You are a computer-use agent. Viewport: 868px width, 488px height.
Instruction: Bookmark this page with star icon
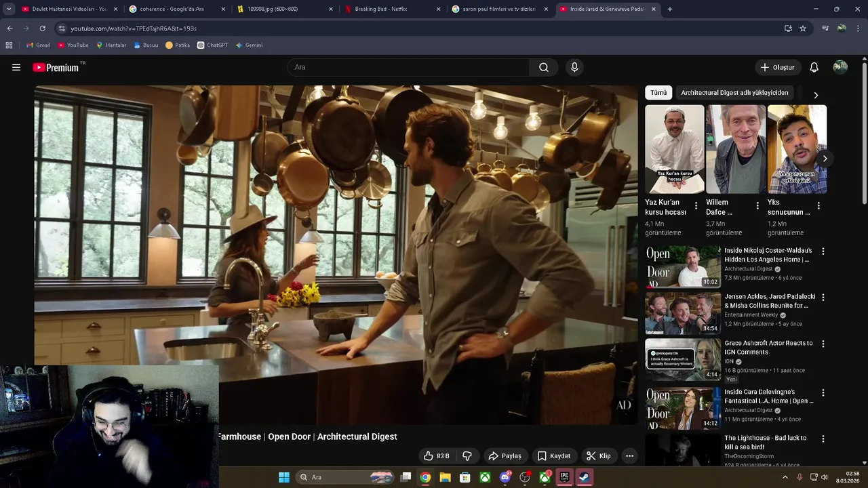[x=803, y=28]
